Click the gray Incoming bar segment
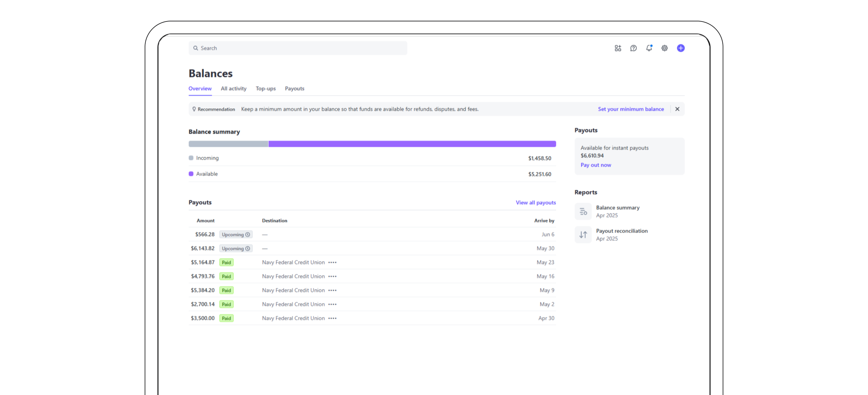868x395 pixels. click(x=229, y=144)
